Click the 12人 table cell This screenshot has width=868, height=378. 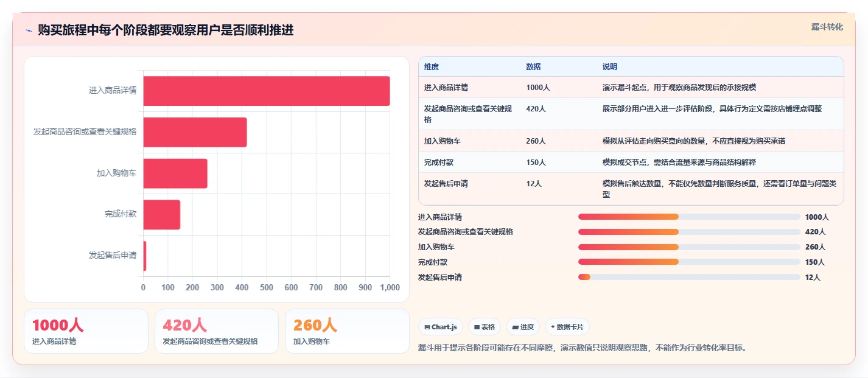click(534, 184)
